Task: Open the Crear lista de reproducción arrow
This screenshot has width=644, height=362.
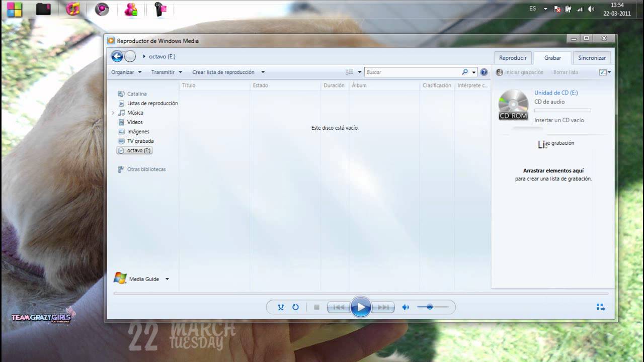Action: [x=263, y=72]
